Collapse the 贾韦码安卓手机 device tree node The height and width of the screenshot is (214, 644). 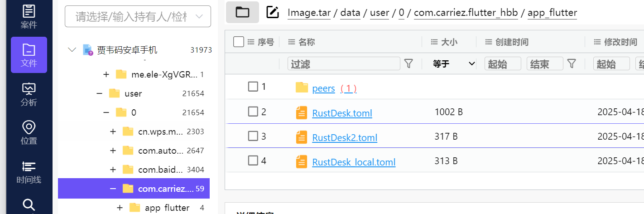pyautogui.click(x=72, y=50)
